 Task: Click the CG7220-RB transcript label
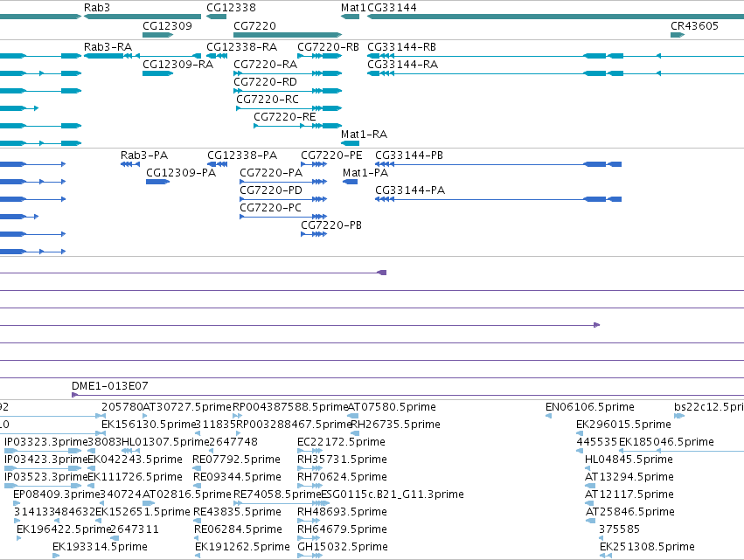point(328,47)
